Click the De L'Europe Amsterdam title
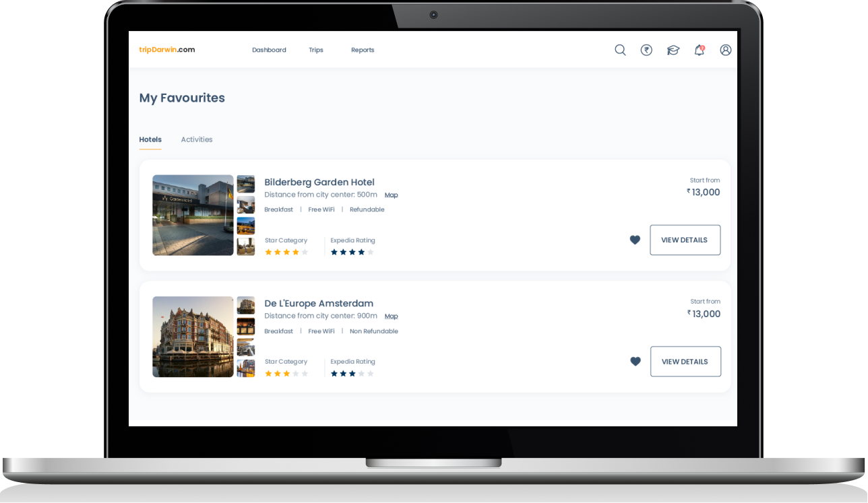The image size is (868, 503). tap(319, 303)
